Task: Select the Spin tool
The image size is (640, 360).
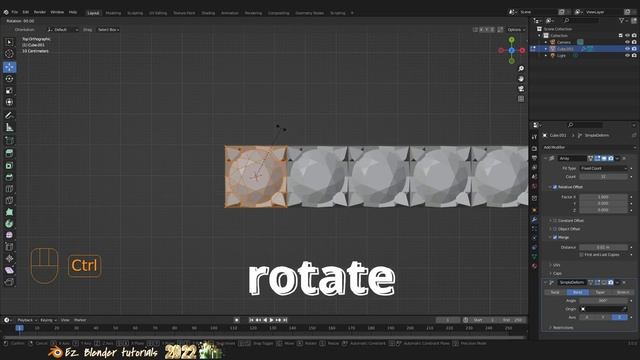Action: pos(9,224)
